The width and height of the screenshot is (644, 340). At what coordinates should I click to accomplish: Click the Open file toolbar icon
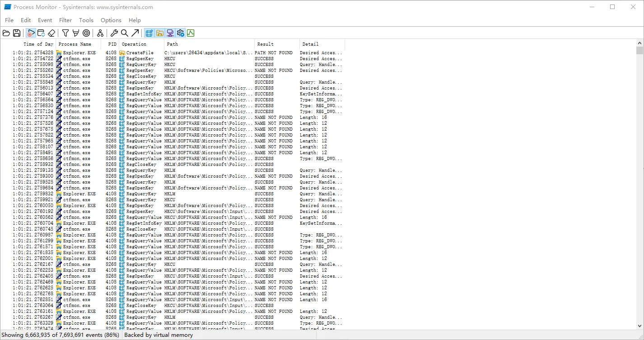pyautogui.click(x=6, y=33)
